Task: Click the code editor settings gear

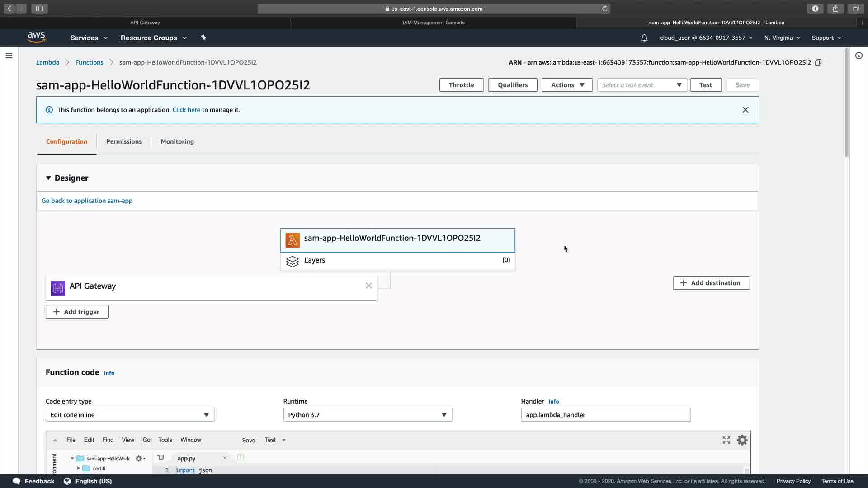Action: 742,440
